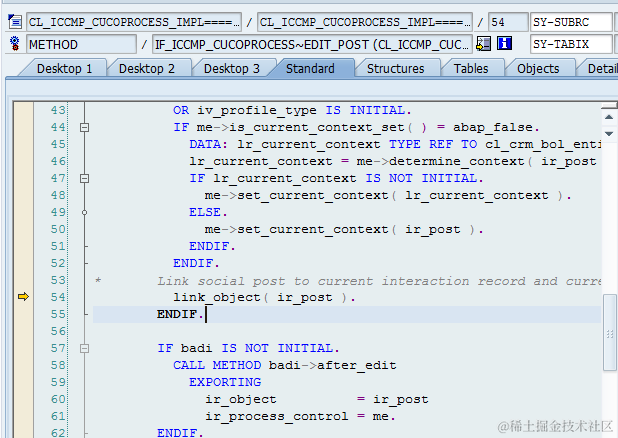Go to the Tables tab
Viewport: 618px width, 438px height.
pos(471,69)
